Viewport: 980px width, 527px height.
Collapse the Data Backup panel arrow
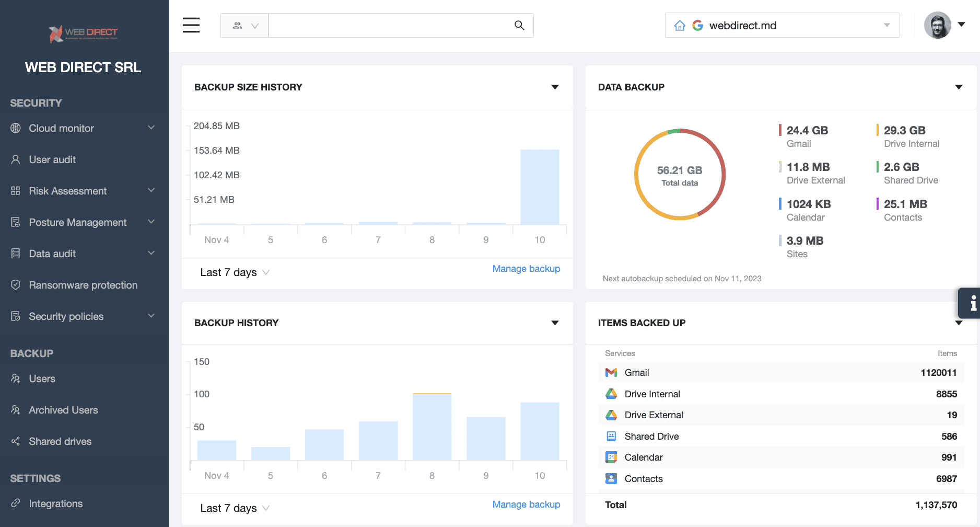(959, 87)
